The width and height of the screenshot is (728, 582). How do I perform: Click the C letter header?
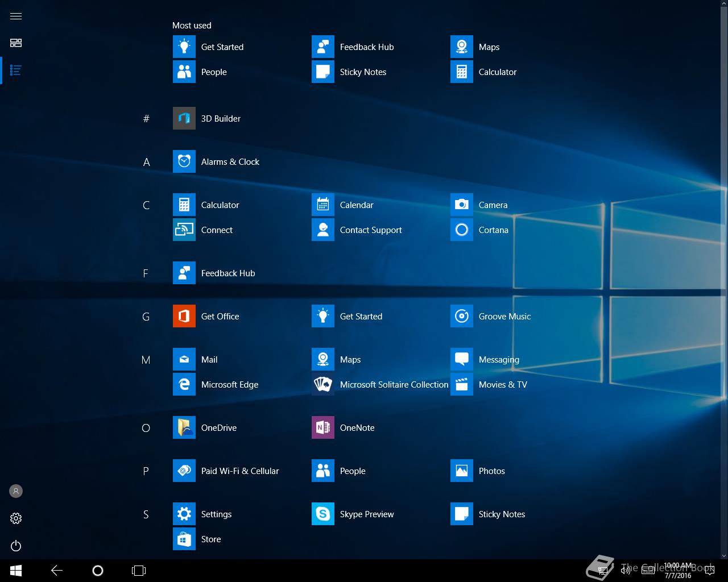click(146, 205)
